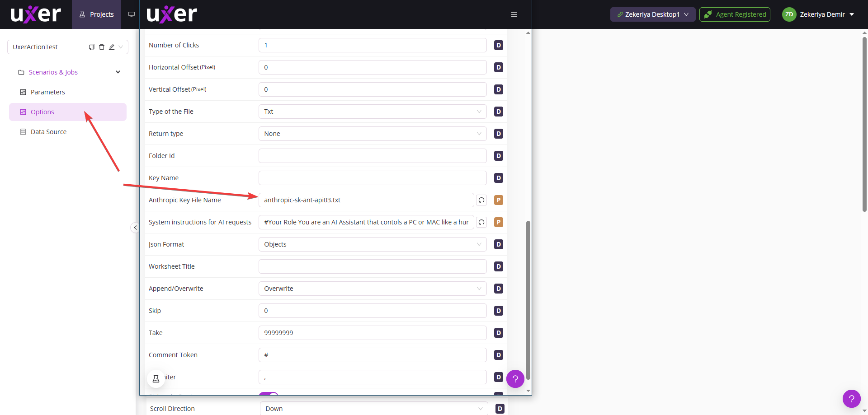Click the monitor icon beside Projects tab
The height and width of the screenshot is (415, 868).
(x=132, y=14)
